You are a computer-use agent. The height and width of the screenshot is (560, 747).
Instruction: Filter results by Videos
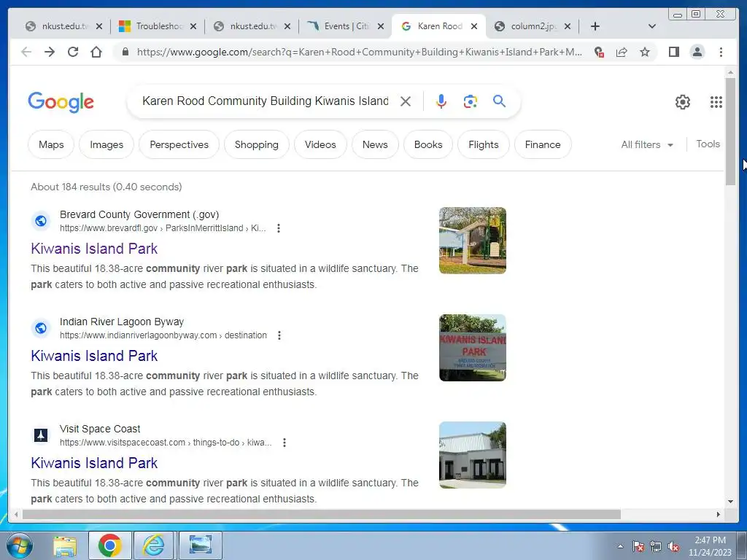tap(320, 144)
